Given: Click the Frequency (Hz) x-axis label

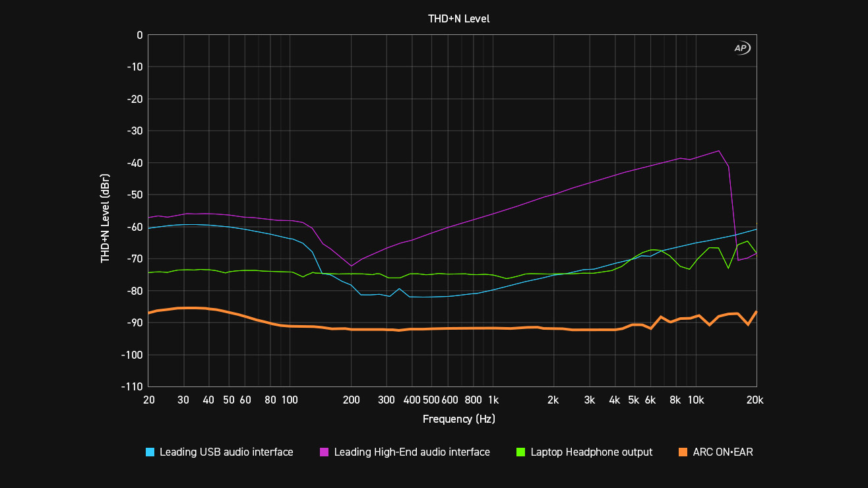Looking at the screenshot, I should coord(459,419).
